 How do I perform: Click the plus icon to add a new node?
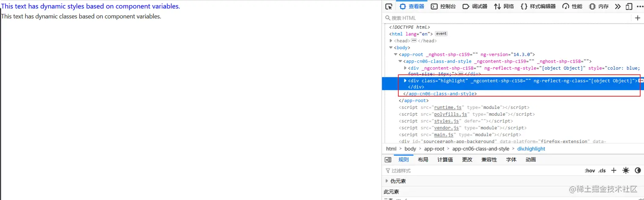tap(638, 18)
